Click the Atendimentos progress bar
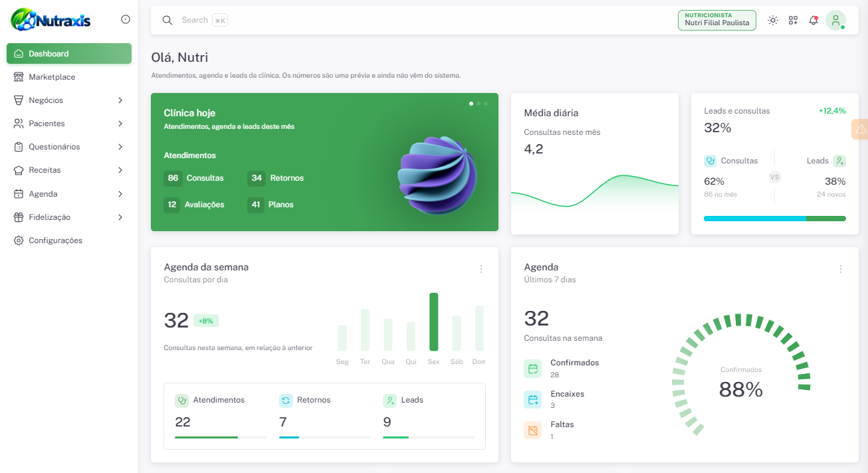 coord(221,437)
